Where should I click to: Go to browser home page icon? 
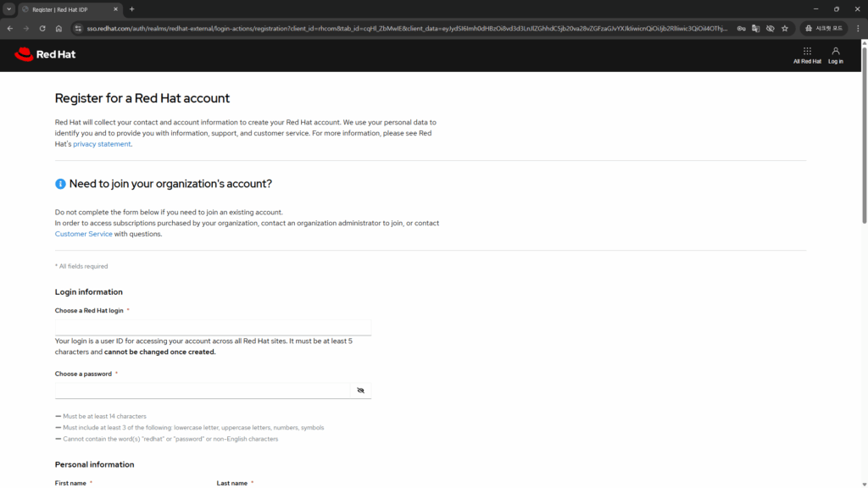[58, 28]
